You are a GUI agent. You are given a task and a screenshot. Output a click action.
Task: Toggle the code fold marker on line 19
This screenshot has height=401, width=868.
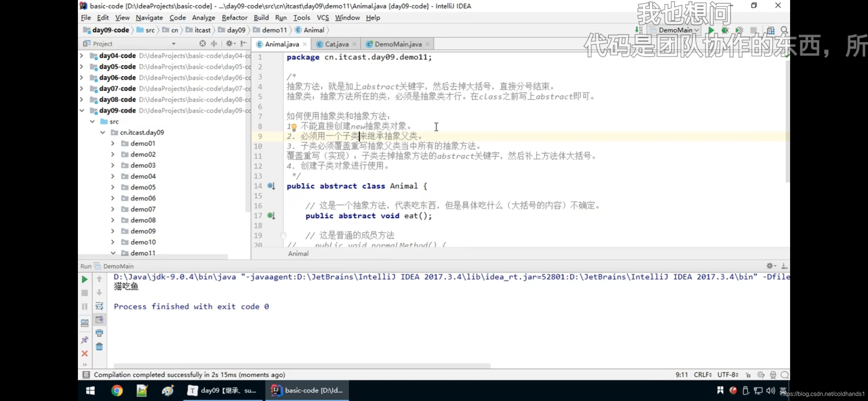point(283,235)
